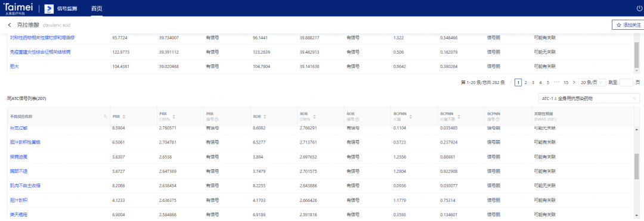
Task: Sort by PRR CI95% column arrows
Action: coord(174,117)
